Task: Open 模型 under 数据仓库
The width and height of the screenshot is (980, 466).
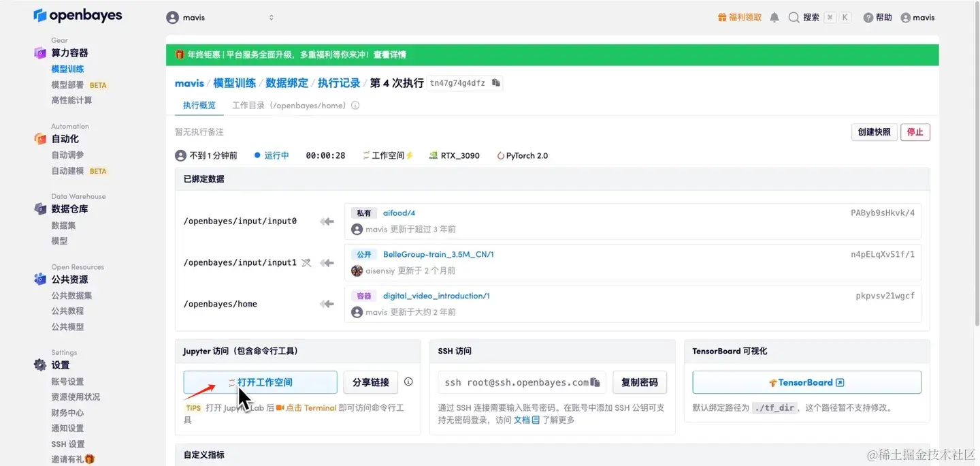Action: pyautogui.click(x=59, y=240)
